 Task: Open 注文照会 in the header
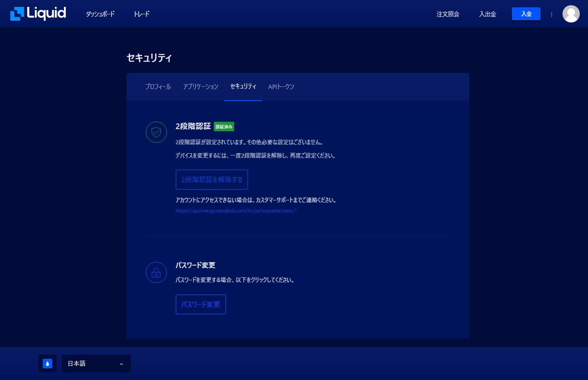(x=448, y=14)
